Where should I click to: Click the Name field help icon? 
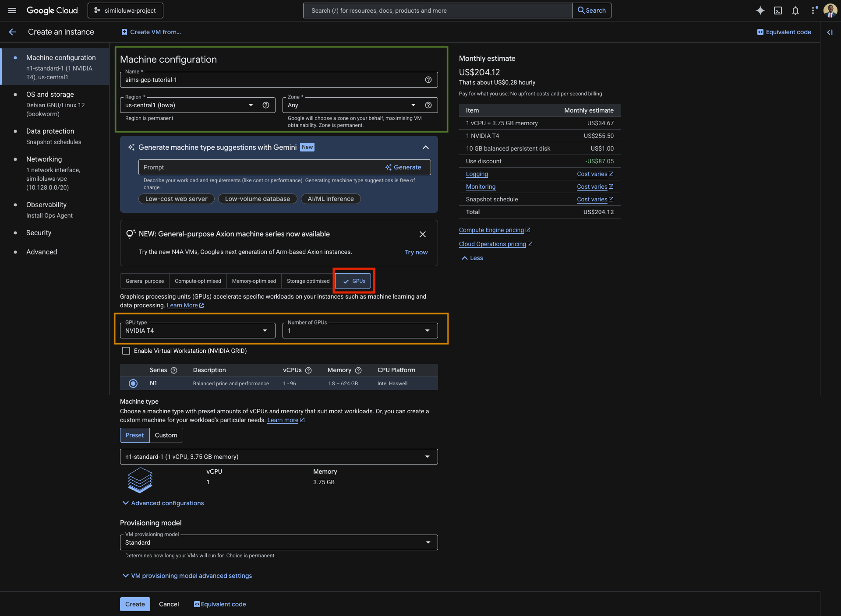428,80
